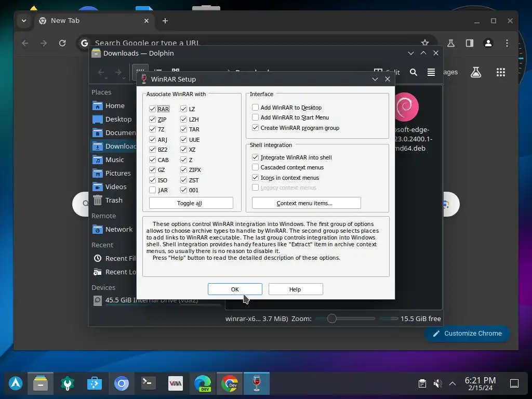The width and height of the screenshot is (532, 399).
Task: Click Customize Chrome button
Action: click(x=467, y=334)
